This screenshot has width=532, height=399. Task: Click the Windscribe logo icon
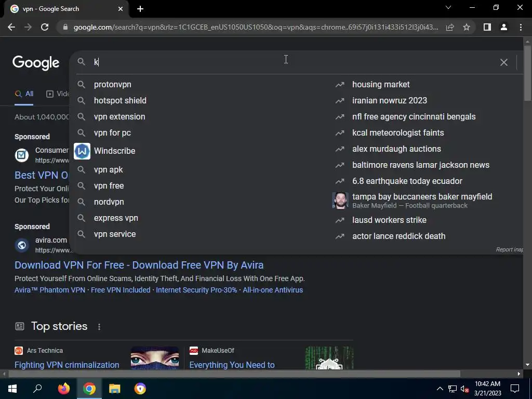point(82,151)
